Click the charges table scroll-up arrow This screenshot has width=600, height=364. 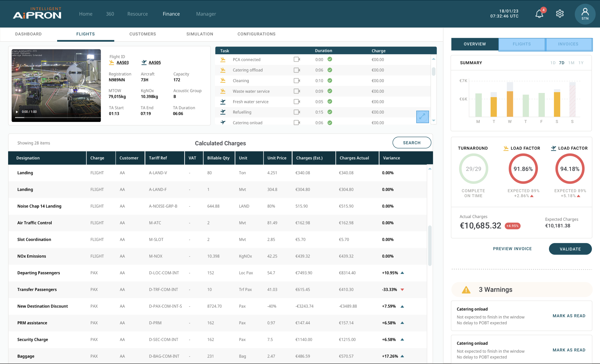coord(430,169)
